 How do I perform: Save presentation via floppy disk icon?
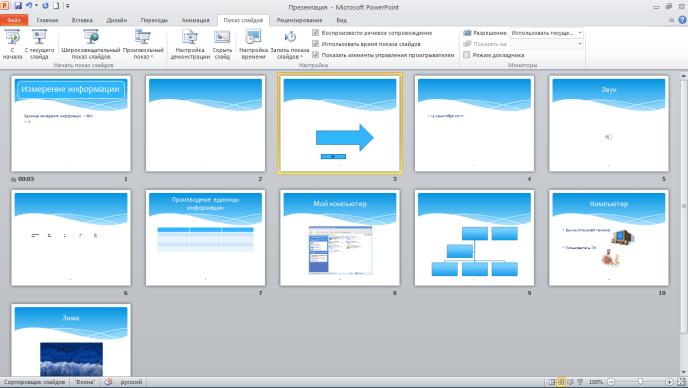pyautogui.click(x=18, y=6)
